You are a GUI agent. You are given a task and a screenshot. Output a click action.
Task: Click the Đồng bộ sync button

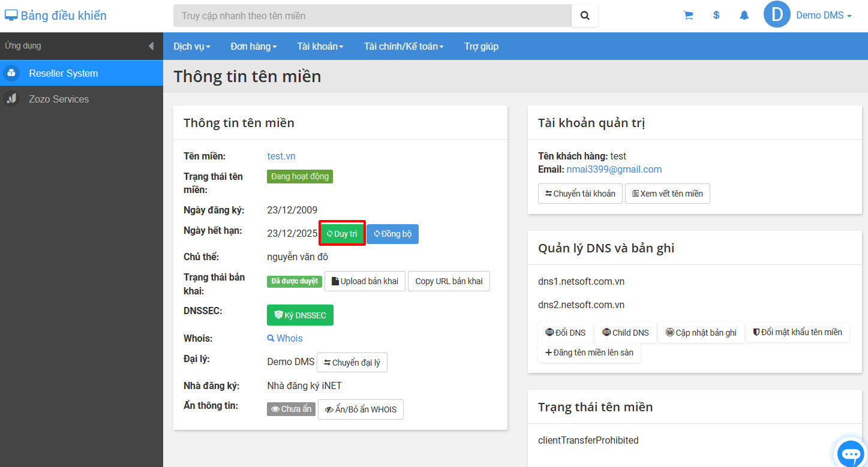tap(392, 234)
